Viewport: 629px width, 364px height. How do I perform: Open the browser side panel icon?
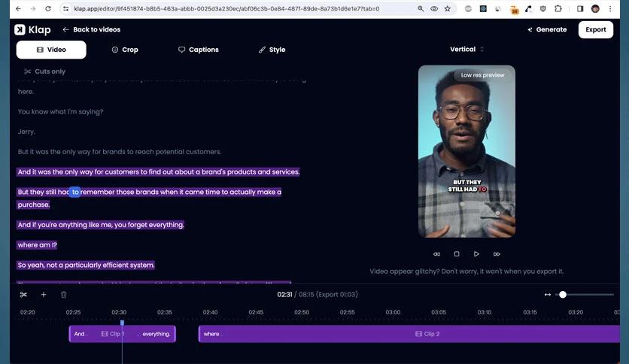(x=580, y=8)
